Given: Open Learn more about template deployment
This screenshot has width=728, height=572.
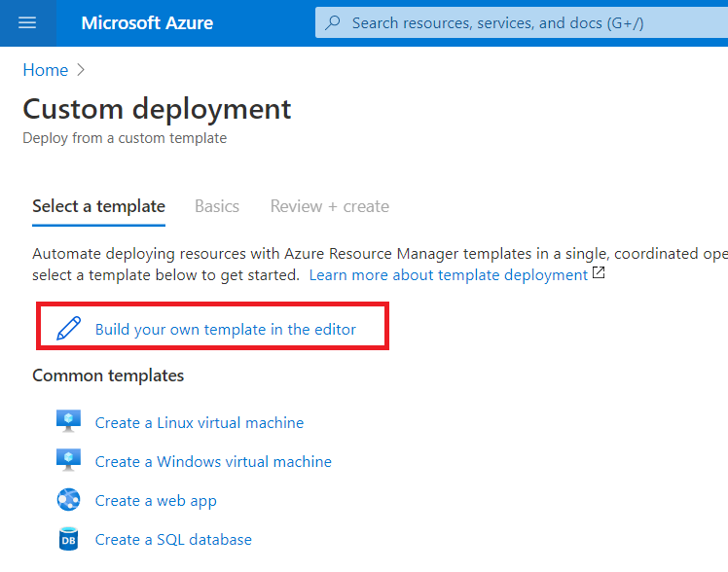Looking at the screenshot, I should pos(448,275).
